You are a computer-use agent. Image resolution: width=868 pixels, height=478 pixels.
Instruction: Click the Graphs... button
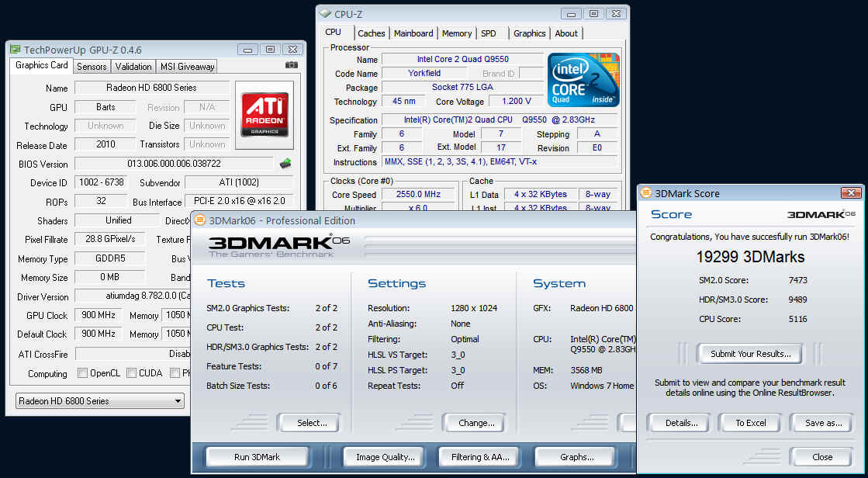[x=576, y=457]
